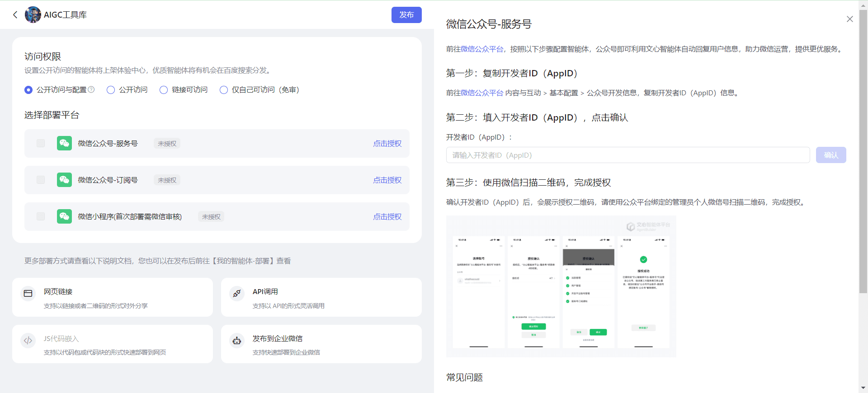Click the help icon beside 公开访问与配置
The height and width of the screenshot is (393, 868).
point(91,89)
